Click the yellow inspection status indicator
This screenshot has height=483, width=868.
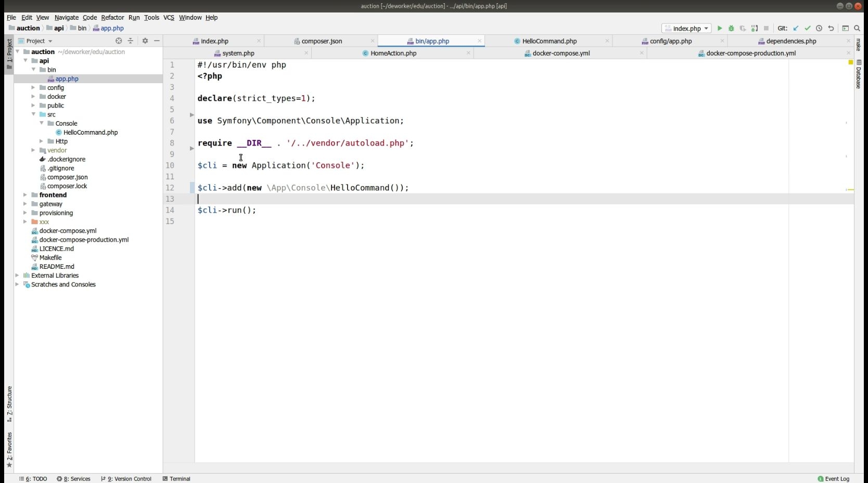pos(851,62)
